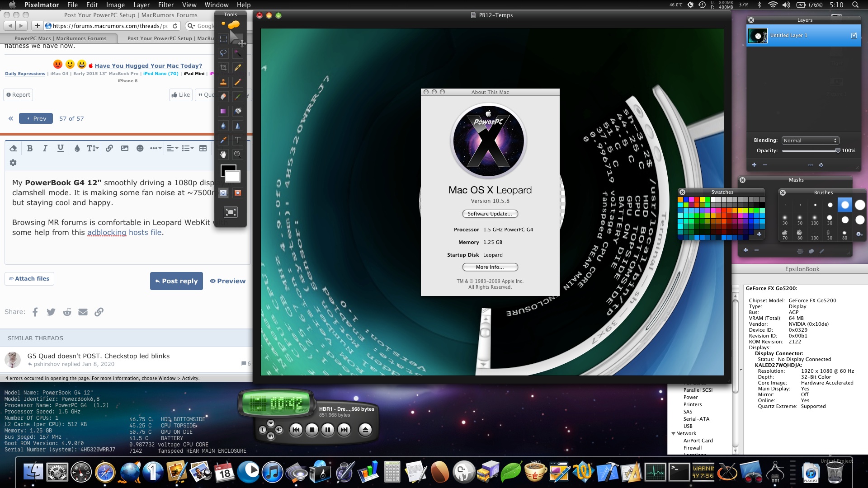This screenshot has width=868, height=488.
Task: Select the Text tool
Action: 237,140
